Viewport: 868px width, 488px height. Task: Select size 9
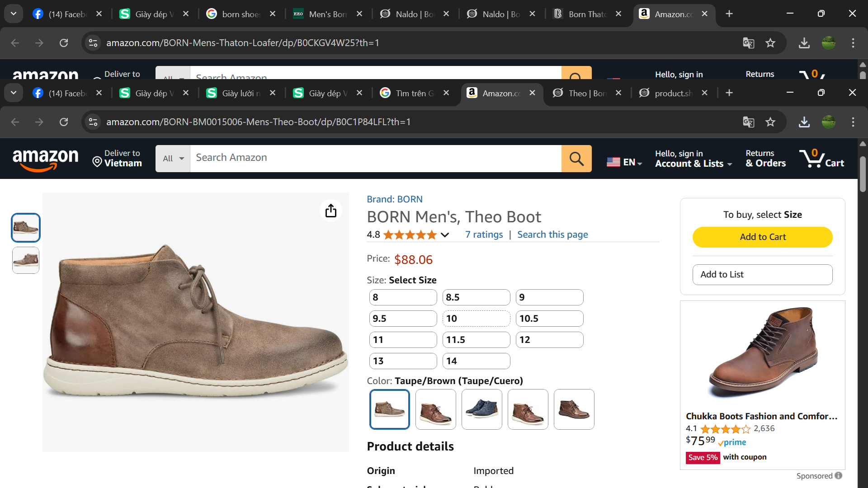pos(549,297)
